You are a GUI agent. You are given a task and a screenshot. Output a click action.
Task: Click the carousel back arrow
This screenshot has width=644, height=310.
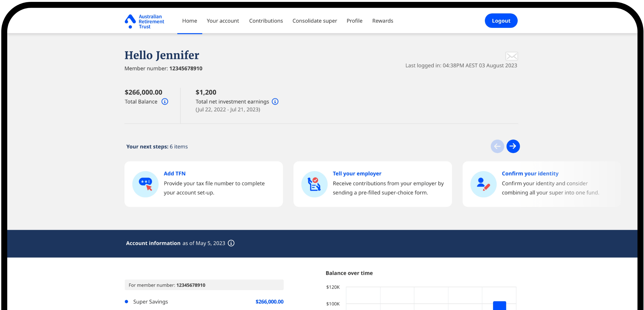pyautogui.click(x=497, y=146)
